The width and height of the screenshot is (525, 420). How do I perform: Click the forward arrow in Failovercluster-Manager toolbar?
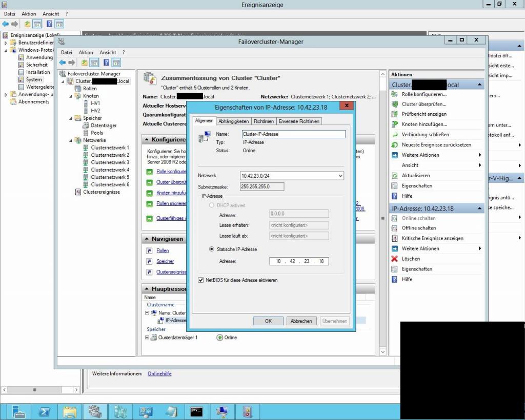click(72, 62)
